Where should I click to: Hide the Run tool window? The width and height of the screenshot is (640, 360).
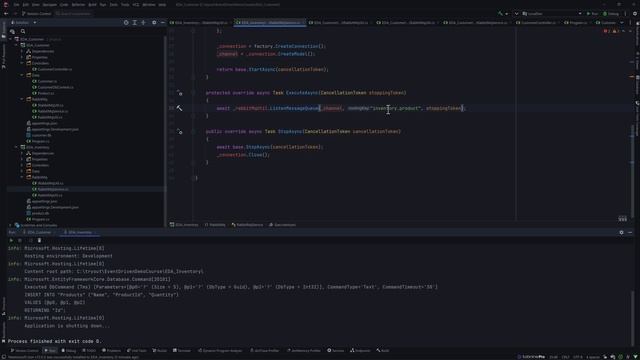tap(630, 233)
